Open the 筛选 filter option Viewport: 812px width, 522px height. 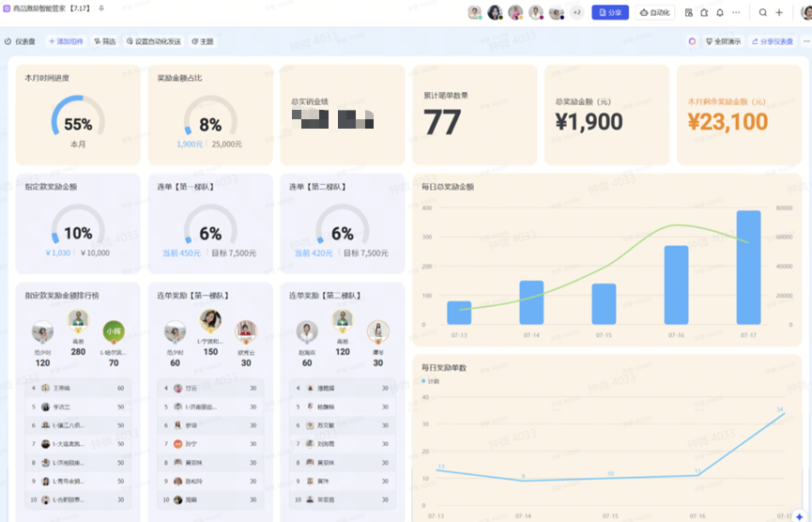coord(105,41)
